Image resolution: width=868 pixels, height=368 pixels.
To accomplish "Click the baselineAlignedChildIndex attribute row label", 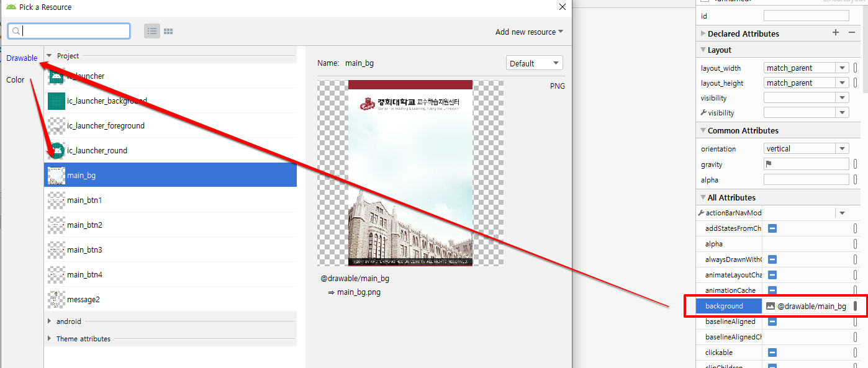I will point(733,337).
